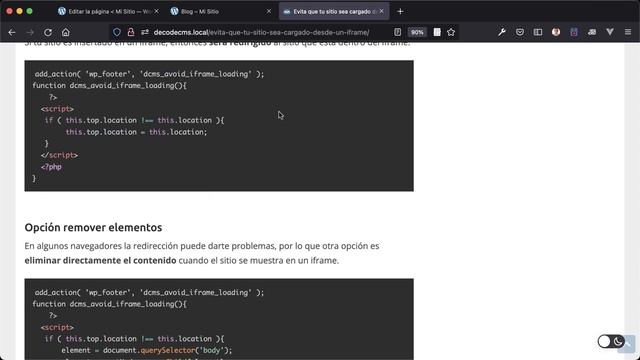Open the V-shaped extension icon
This screenshot has height=360, width=640.
pyautogui.click(x=610, y=32)
